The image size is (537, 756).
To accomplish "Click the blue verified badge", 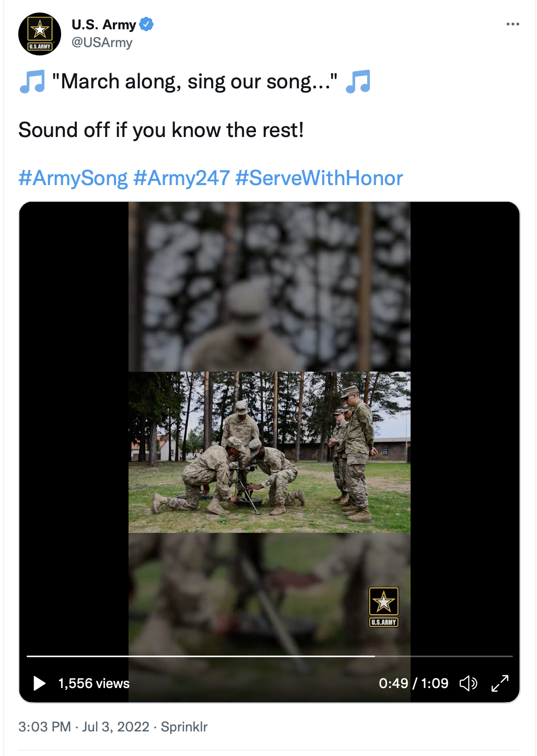I will pos(146,24).
